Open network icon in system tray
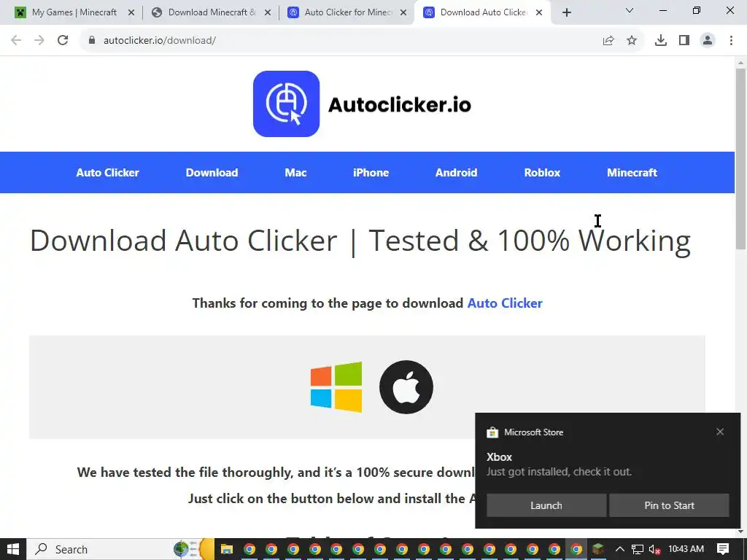Screen dimensions: 747x560 (638, 550)
